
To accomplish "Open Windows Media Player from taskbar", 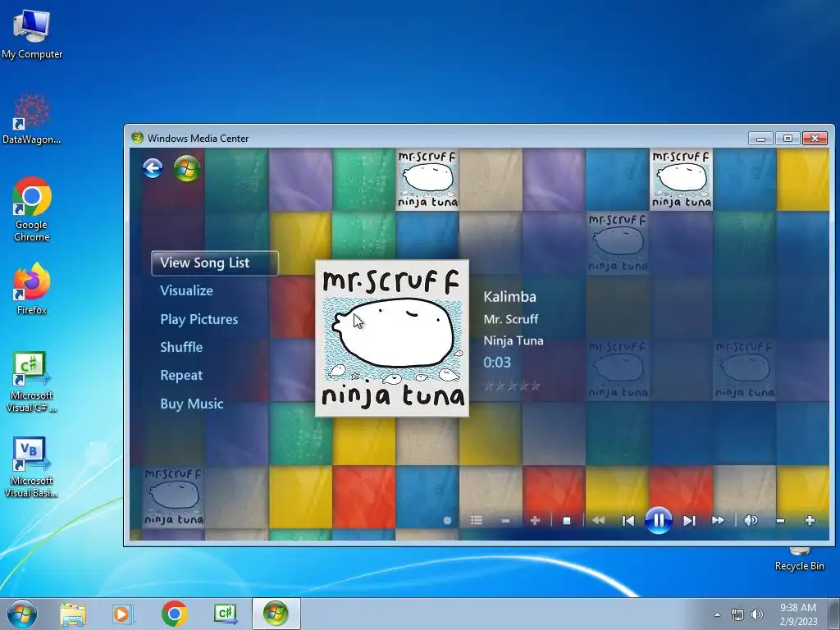I will [x=123, y=614].
